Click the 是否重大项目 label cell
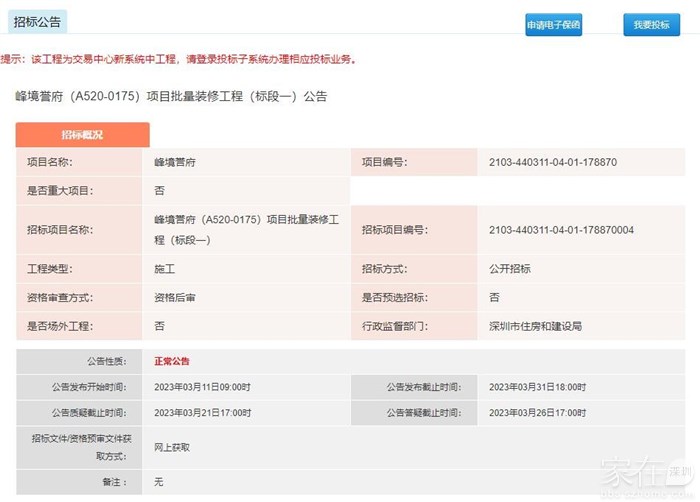 pyautogui.click(x=62, y=190)
